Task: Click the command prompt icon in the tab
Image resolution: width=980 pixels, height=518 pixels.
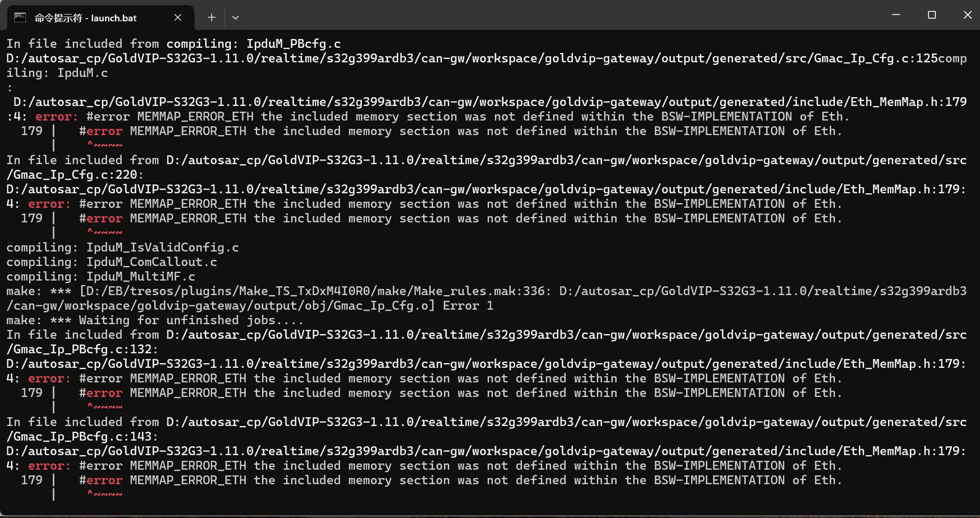Action: click(x=20, y=18)
